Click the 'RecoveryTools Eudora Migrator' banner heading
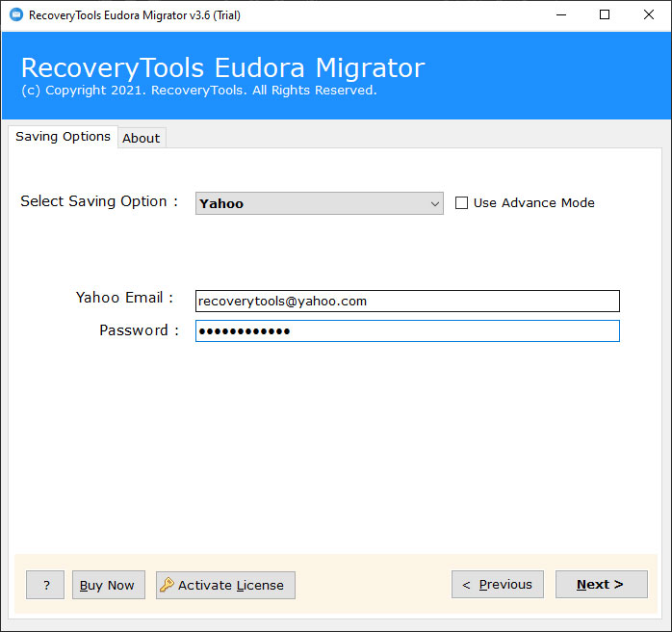The image size is (672, 632). click(x=222, y=67)
